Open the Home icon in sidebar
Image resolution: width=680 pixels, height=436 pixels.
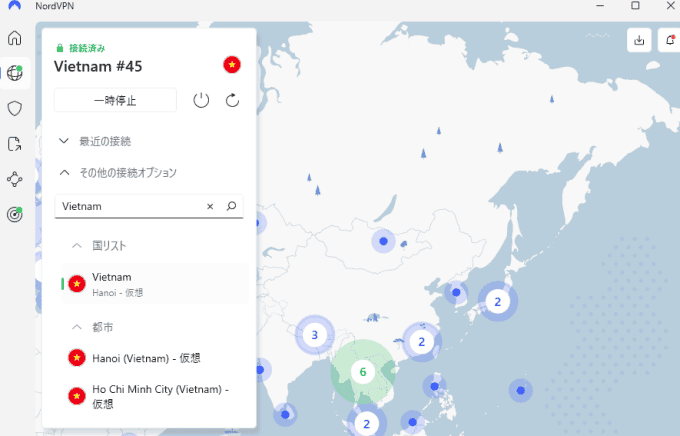[x=15, y=38]
